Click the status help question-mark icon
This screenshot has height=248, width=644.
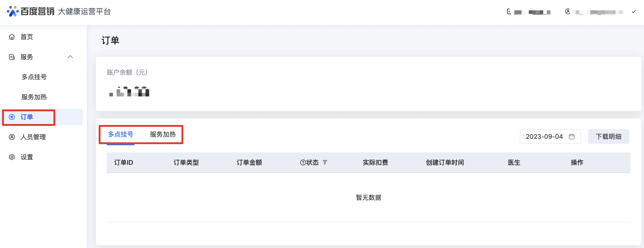point(303,163)
